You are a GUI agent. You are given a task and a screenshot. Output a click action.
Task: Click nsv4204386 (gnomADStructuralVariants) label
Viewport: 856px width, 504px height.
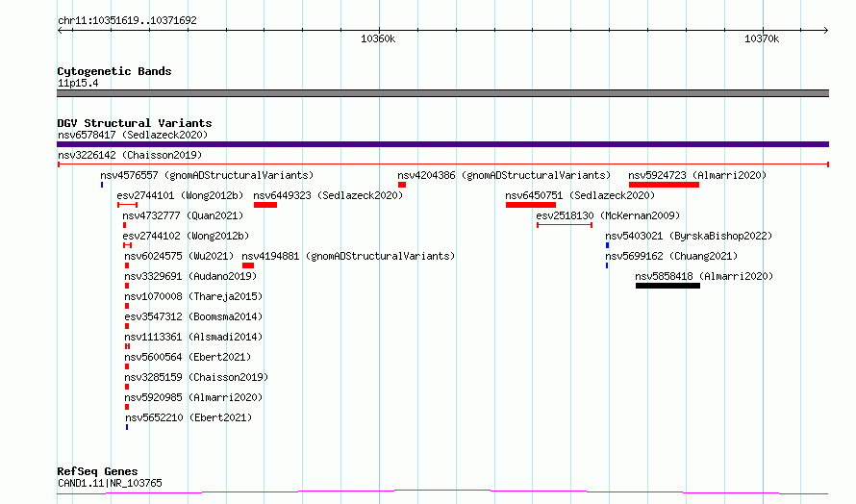[504, 175]
